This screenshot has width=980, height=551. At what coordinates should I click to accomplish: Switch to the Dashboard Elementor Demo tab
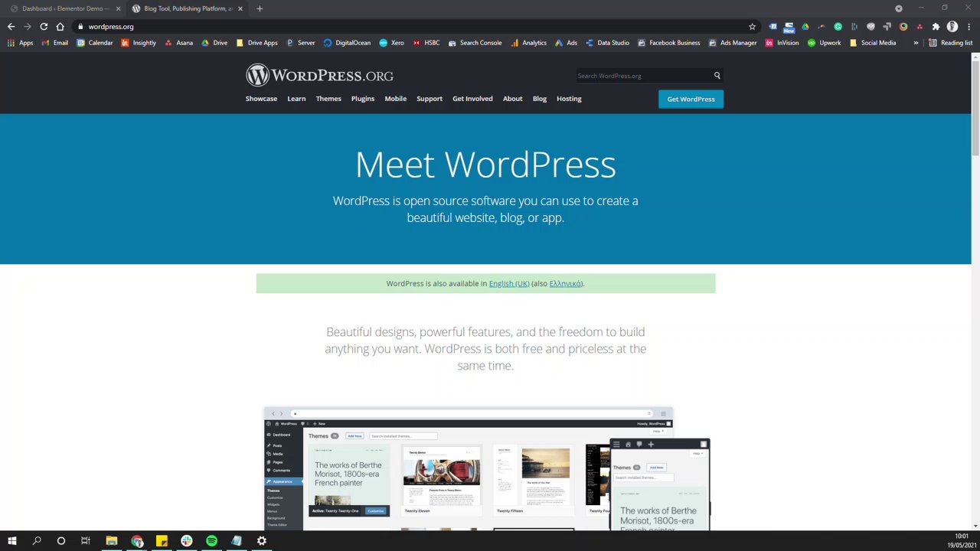[64, 8]
